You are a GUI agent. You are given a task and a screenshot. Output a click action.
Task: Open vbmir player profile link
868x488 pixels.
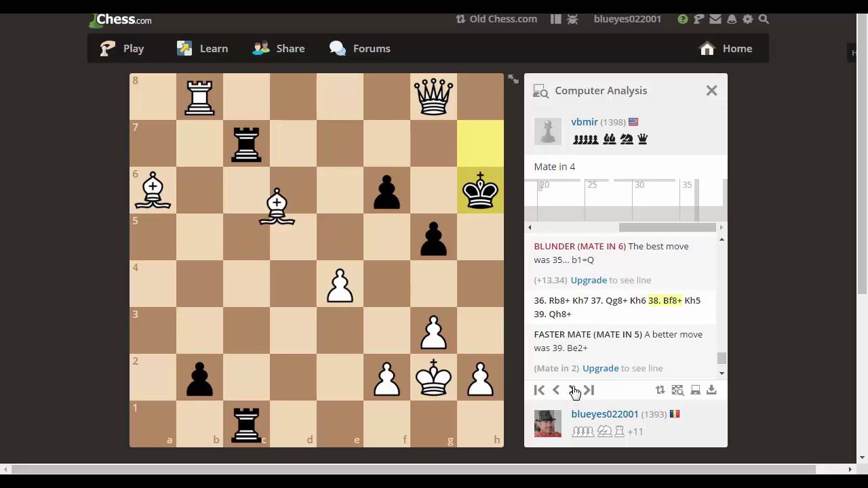pos(585,122)
